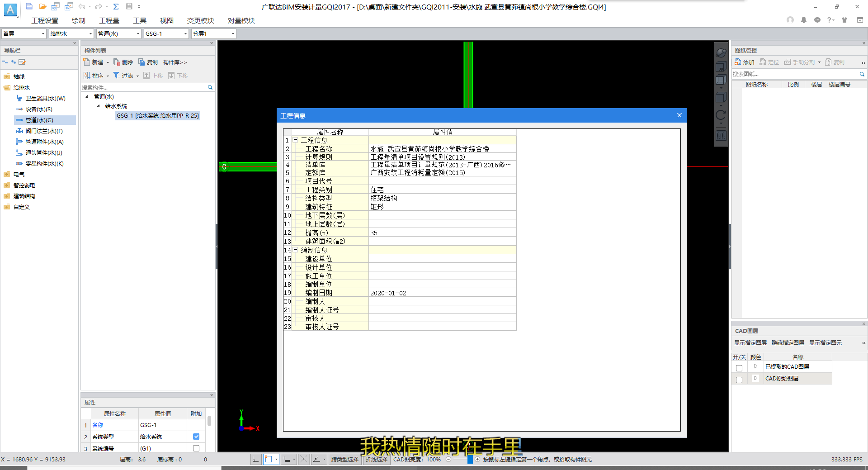Click the crossing X snap icon in status bar

coord(304,460)
